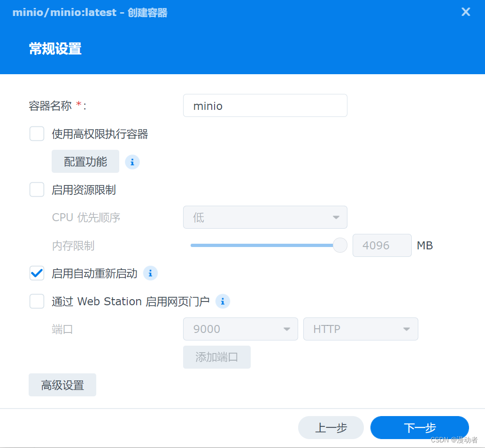Click the info icon beside 配置功能 button

pos(132,162)
